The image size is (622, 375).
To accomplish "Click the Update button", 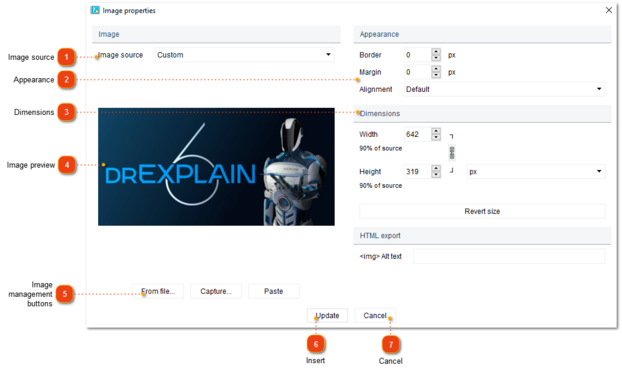I will coord(327,315).
